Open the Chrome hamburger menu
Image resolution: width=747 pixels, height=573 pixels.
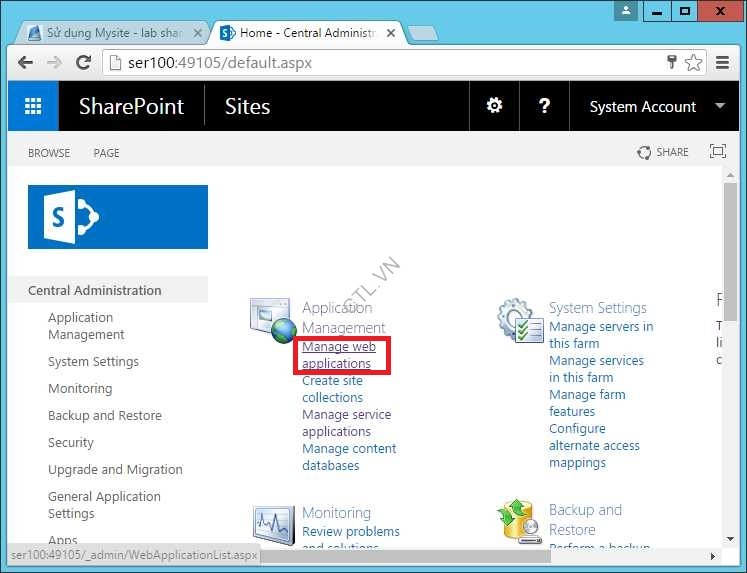pos(723,62)
